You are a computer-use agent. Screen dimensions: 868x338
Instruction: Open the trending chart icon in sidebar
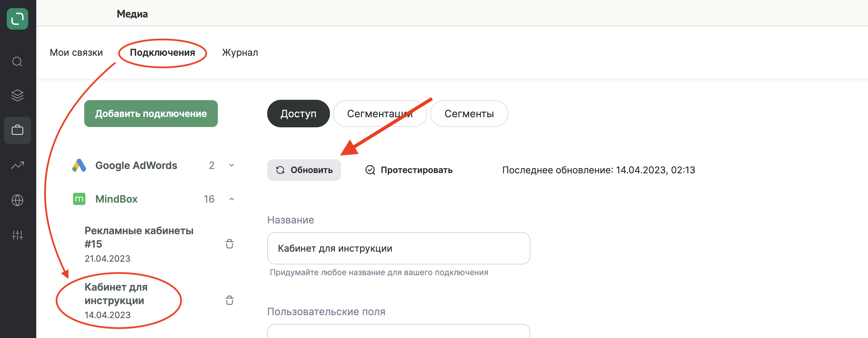click(x=17, y=165)
